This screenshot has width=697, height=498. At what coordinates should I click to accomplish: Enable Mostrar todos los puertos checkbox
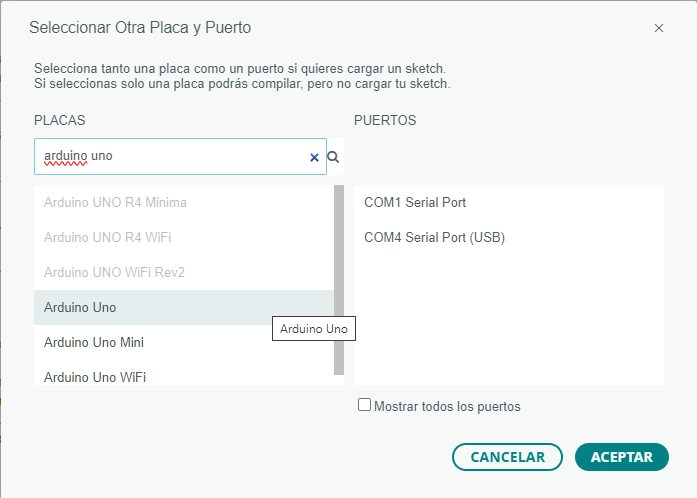[x=365, y=405]
